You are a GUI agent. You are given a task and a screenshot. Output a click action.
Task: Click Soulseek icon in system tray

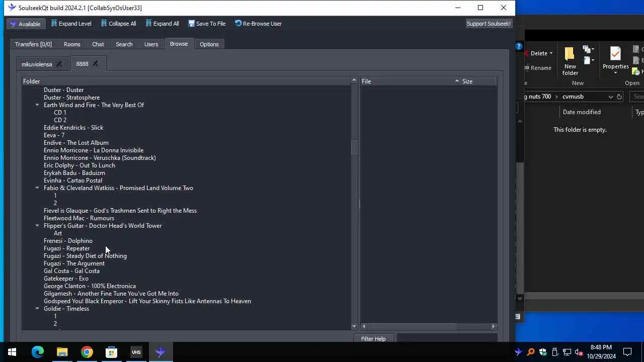(519, 352)
